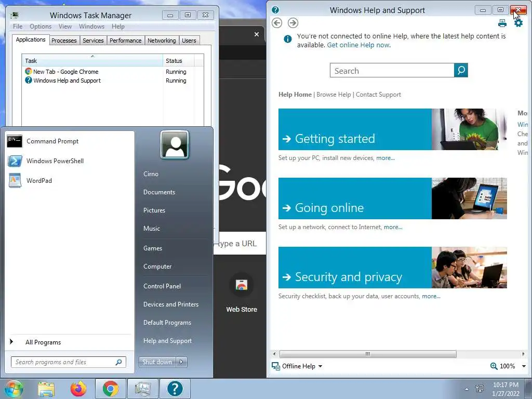Select the Applications tab
Viewport: 532px width, 399px height.
click(31, 39)
